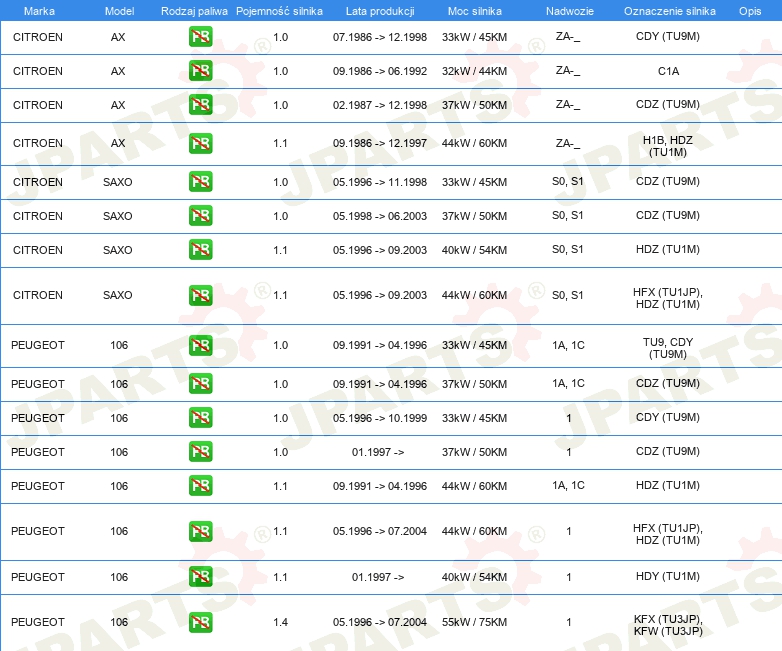Click 106 model in the 1.4 engine row
Screen dimensions: 782x651
tap(119, 622)
